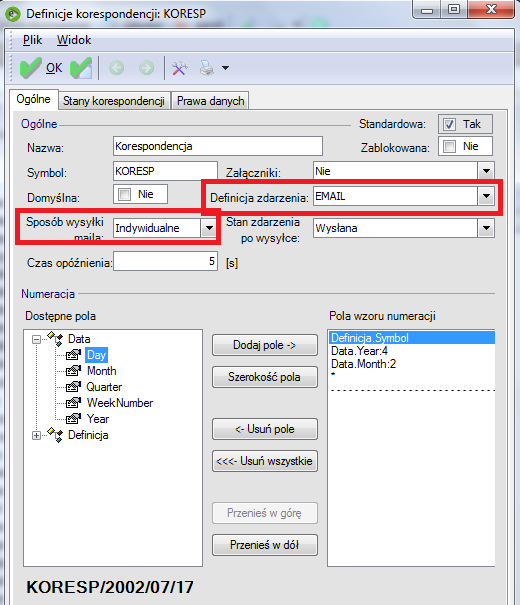
Task: Collapse the Data tree node
Action: coord(36,340)
